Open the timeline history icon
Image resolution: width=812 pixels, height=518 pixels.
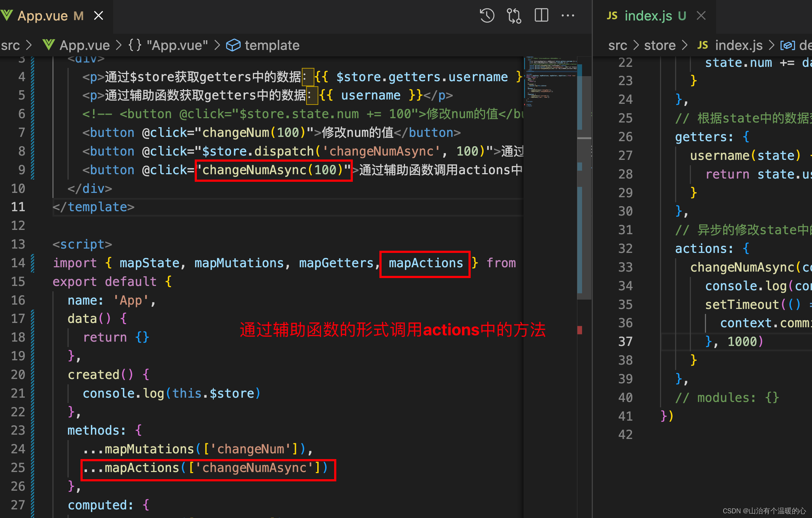point(487,16)
